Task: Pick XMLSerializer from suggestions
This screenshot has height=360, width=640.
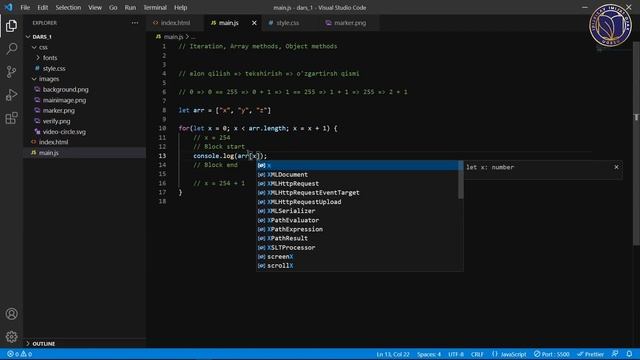Action: [x=357, y=211]
